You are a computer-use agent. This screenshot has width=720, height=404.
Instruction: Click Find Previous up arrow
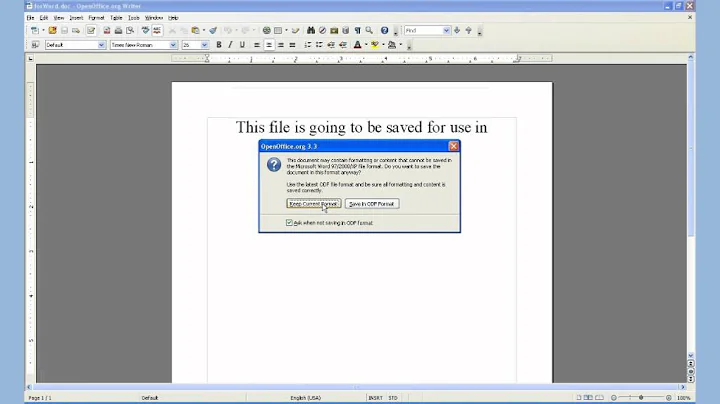point(468,30)
